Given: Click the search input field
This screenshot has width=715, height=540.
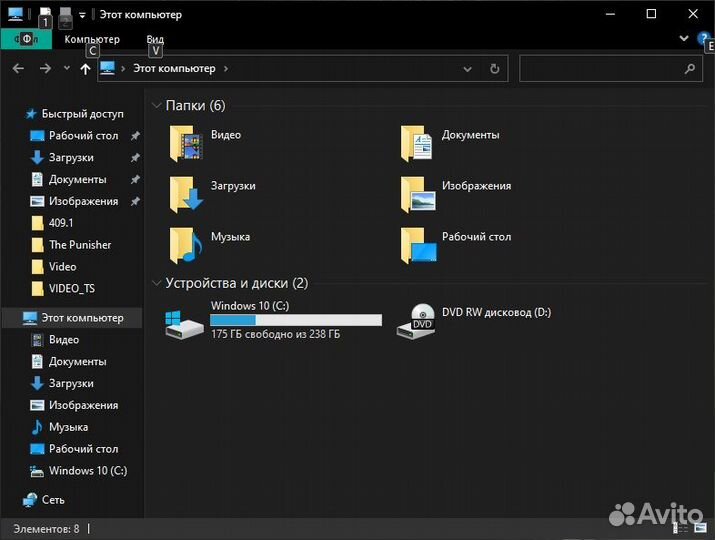Looking at the screenshot, I should coord(602,69).
